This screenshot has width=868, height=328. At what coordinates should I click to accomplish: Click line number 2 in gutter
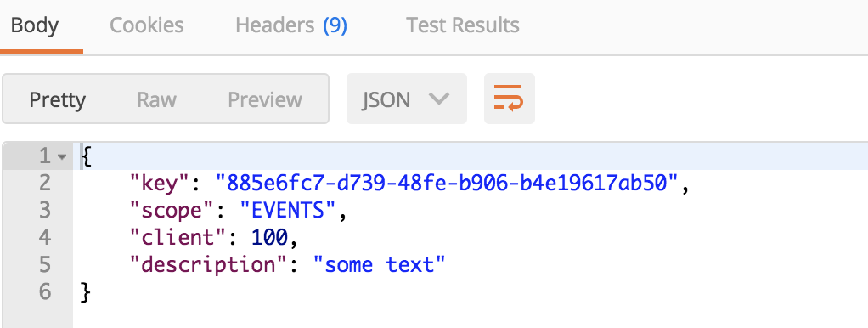(45, 183)
